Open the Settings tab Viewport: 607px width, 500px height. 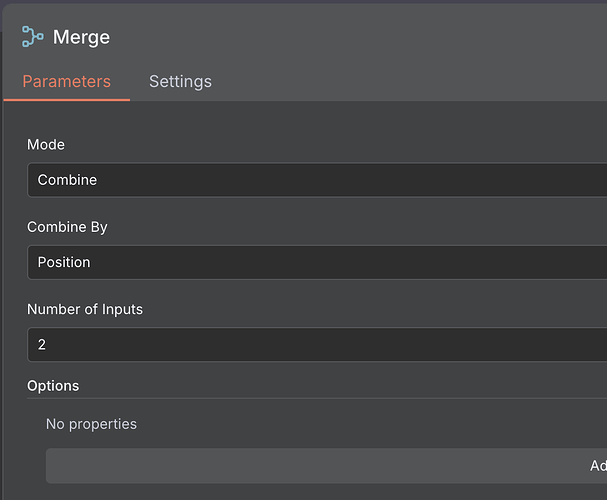coord(180,82)
